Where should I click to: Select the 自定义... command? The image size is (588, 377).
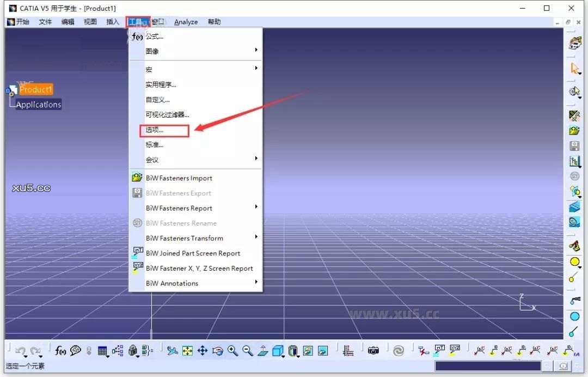point(157,100)
